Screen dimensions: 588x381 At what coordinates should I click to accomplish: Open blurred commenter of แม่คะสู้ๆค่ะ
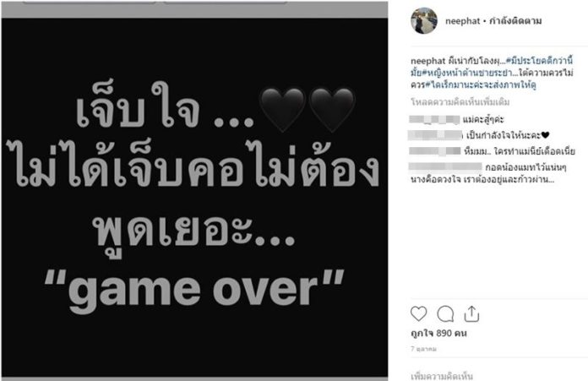click(x=434, y=120)
